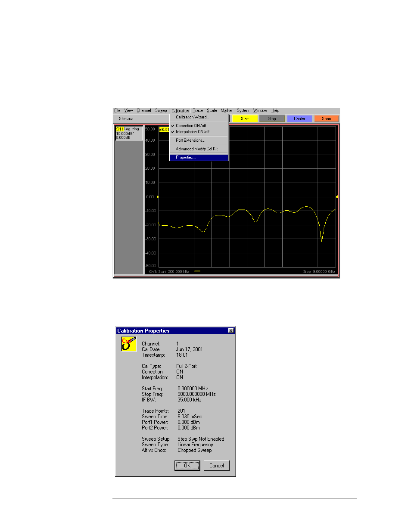
Task: Click Ch1 Start 300.000 kHz status text
Action: (169, 272)
